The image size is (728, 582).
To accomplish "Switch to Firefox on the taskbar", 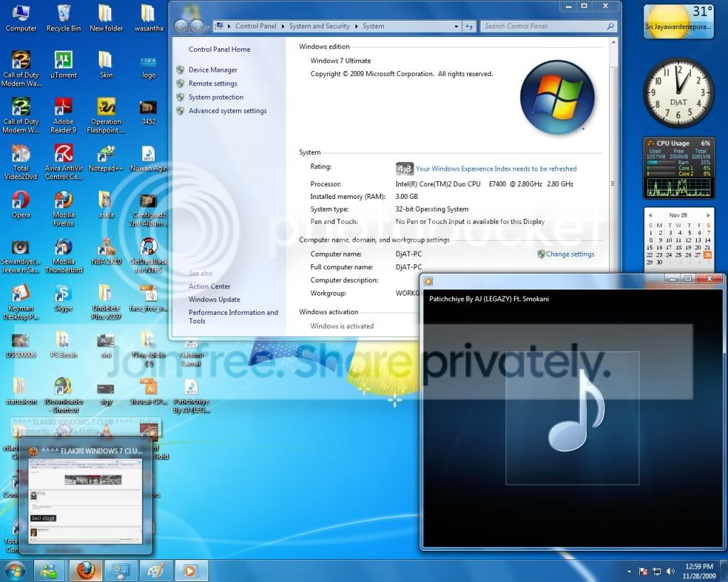I will pos(86,571).
